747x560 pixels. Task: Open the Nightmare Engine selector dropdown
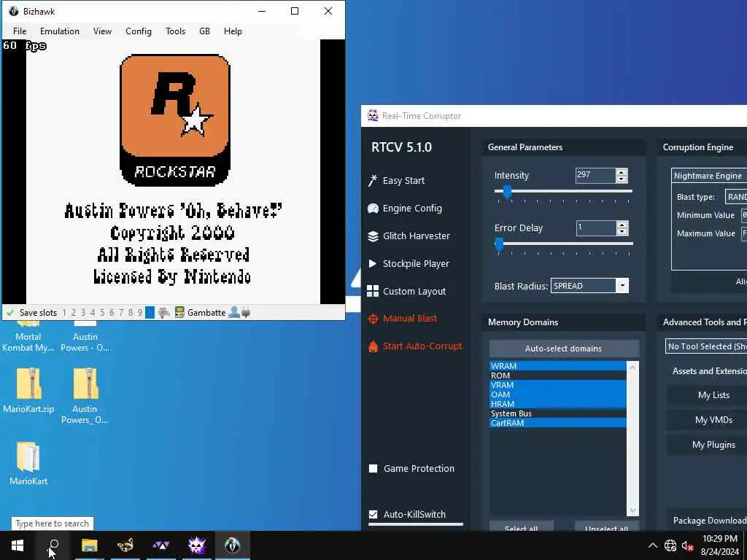click(x=709, y=176)
